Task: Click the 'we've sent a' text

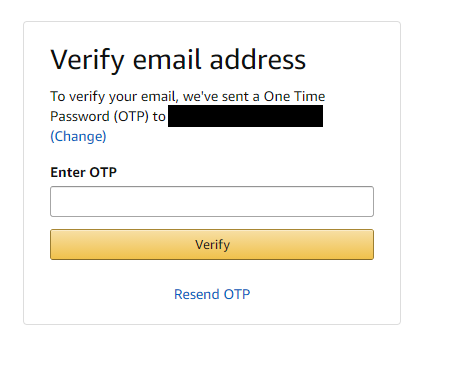Action: point(221,96)
